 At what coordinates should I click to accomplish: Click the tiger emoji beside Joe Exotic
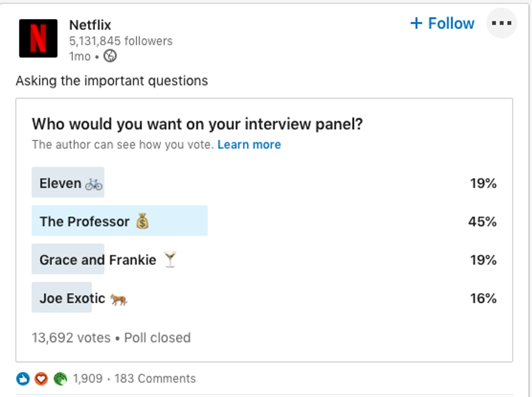(x=119, y=299)
